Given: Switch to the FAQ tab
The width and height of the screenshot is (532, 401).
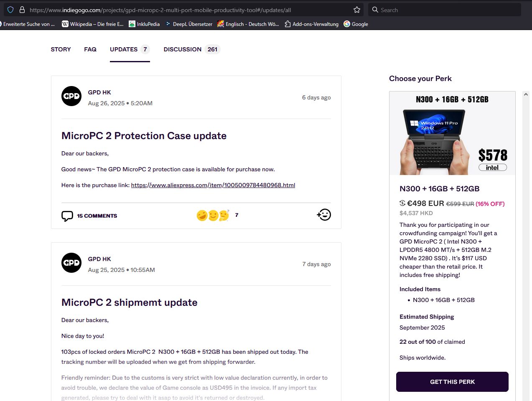Looking at the screenshot, I should (x=90, y=49).
